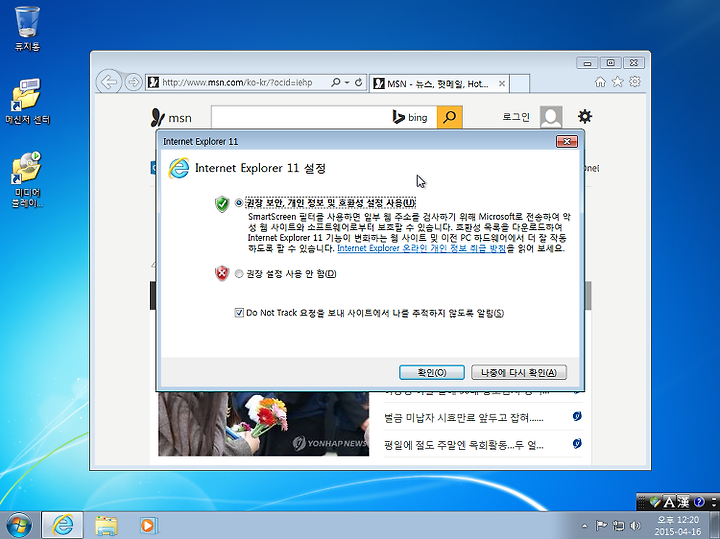Go back using IE back arrow
720x539 pixels.
tap(108, 83)
